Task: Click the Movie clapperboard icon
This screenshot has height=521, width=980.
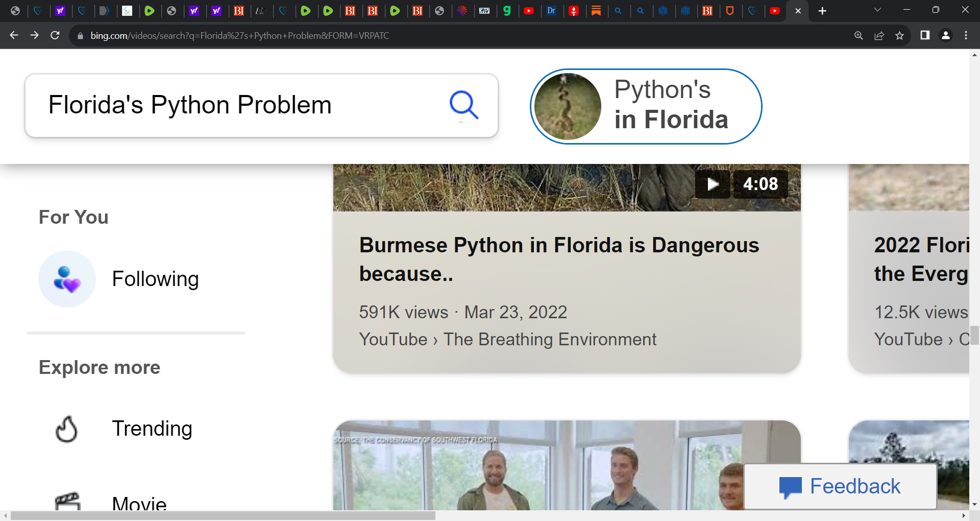Action: click(67, 502)
